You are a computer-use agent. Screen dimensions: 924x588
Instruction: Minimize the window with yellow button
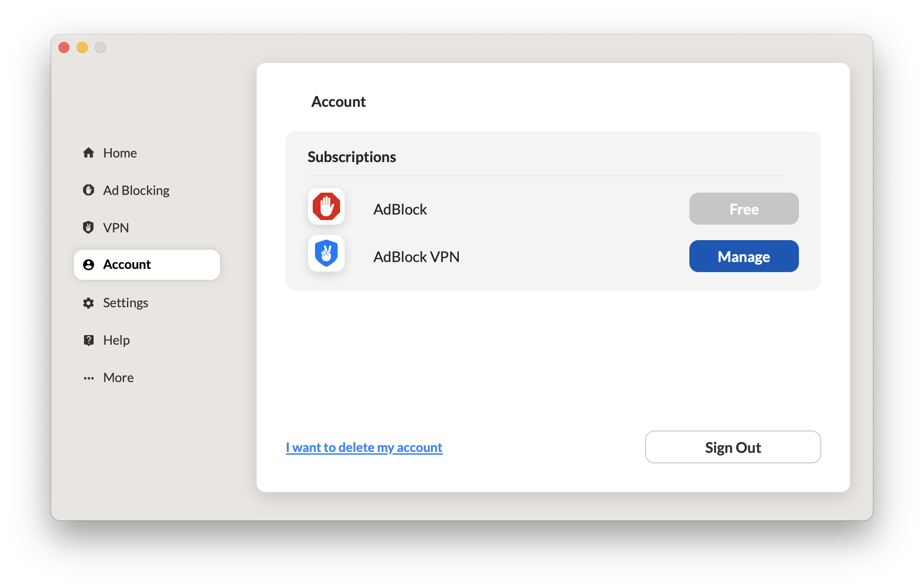point(82,47)
